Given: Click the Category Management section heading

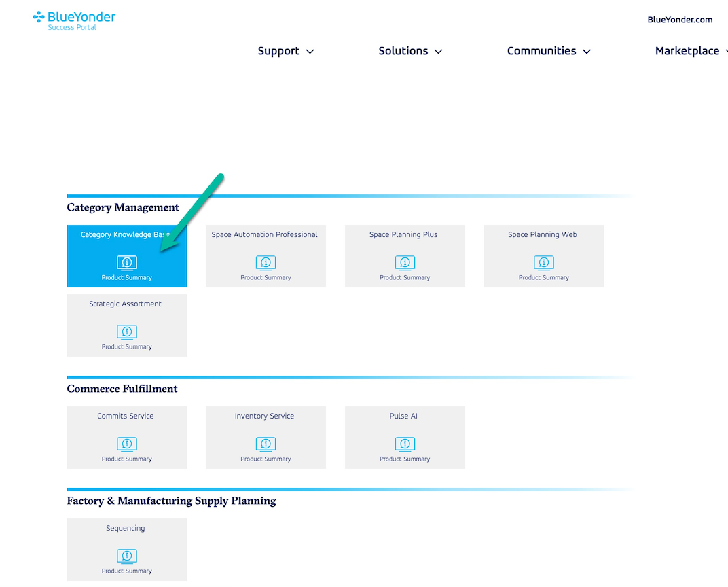Looking at the screenshot, I should tap(123, 207).
